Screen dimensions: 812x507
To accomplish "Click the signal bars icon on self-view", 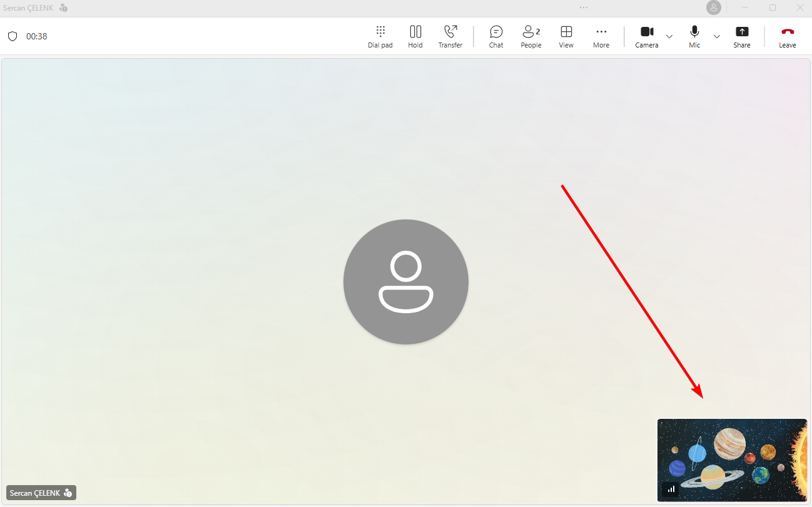I will [x=671, y=489].
